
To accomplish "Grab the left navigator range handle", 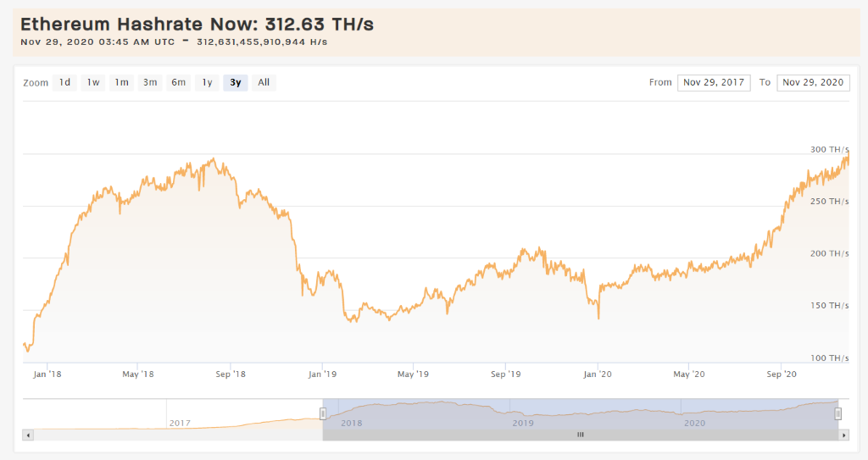I will 323,413.
